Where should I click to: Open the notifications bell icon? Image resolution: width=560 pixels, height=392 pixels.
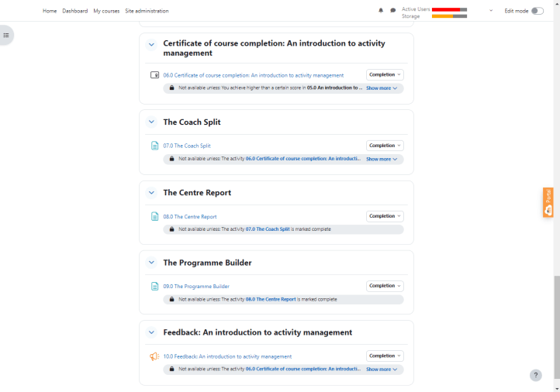(381, 11)
